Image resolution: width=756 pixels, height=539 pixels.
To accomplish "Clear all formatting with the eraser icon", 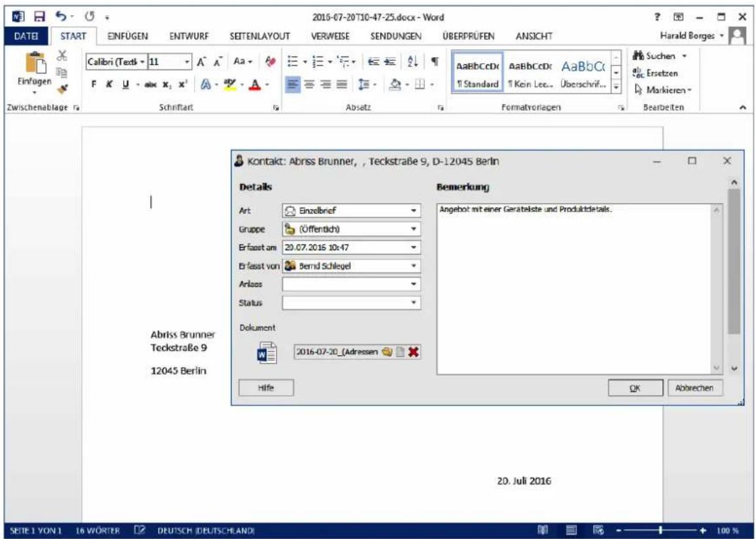I will pyautogui.click(x=271, y=62).
